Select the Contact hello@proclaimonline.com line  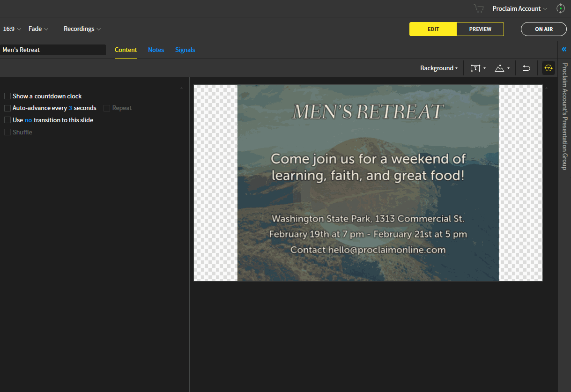[368, 250]
